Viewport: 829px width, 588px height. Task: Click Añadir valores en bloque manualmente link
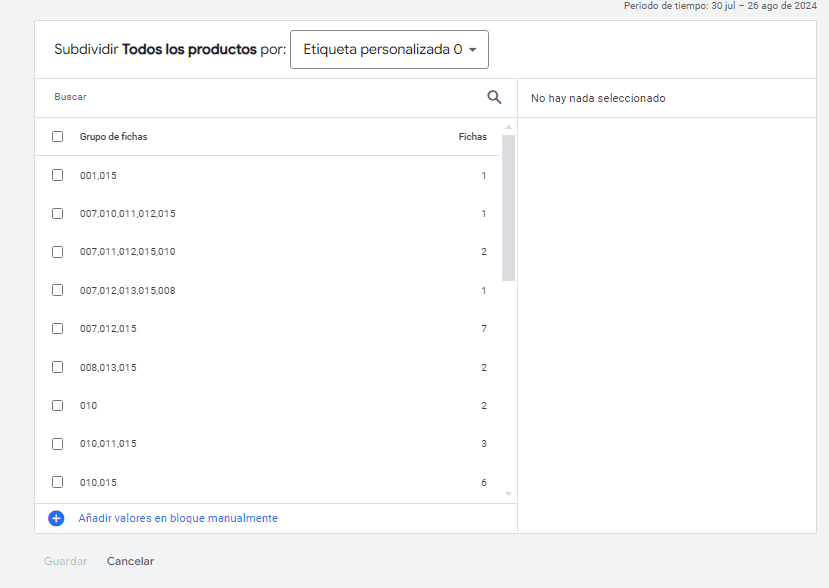click(x=178, y=518)
